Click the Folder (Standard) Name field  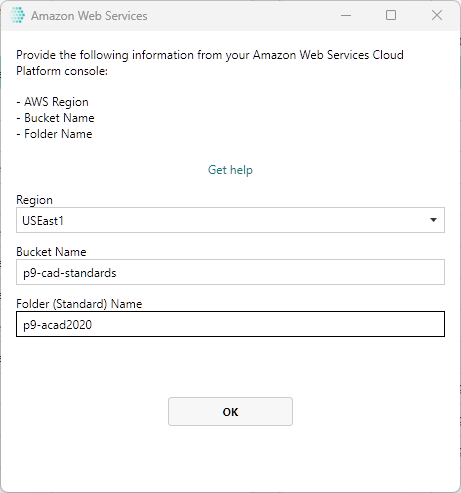point(230,324)
